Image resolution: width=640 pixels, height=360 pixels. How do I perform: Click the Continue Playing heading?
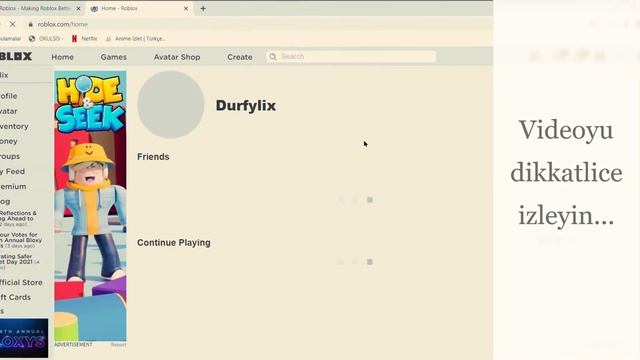(174, 242)
